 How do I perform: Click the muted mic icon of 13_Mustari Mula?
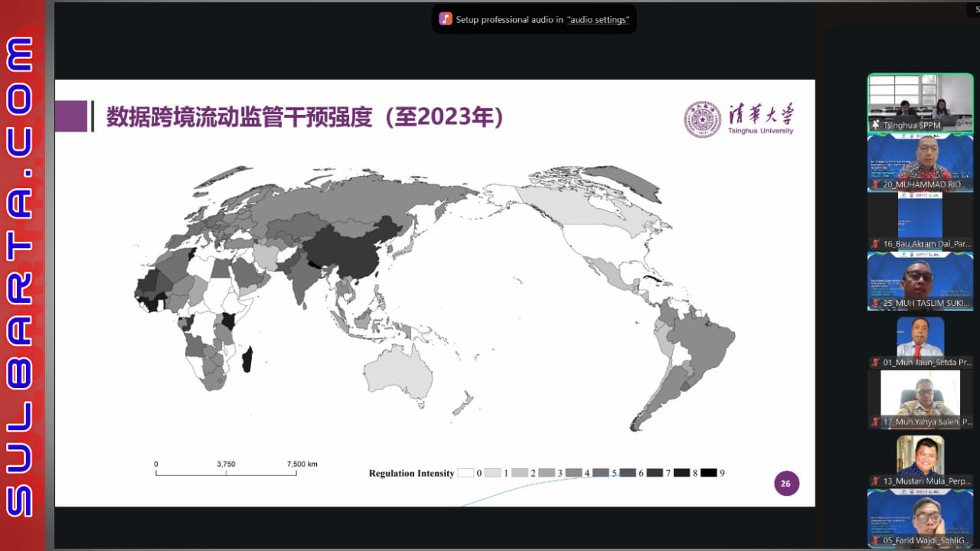[x=876, y=481]
